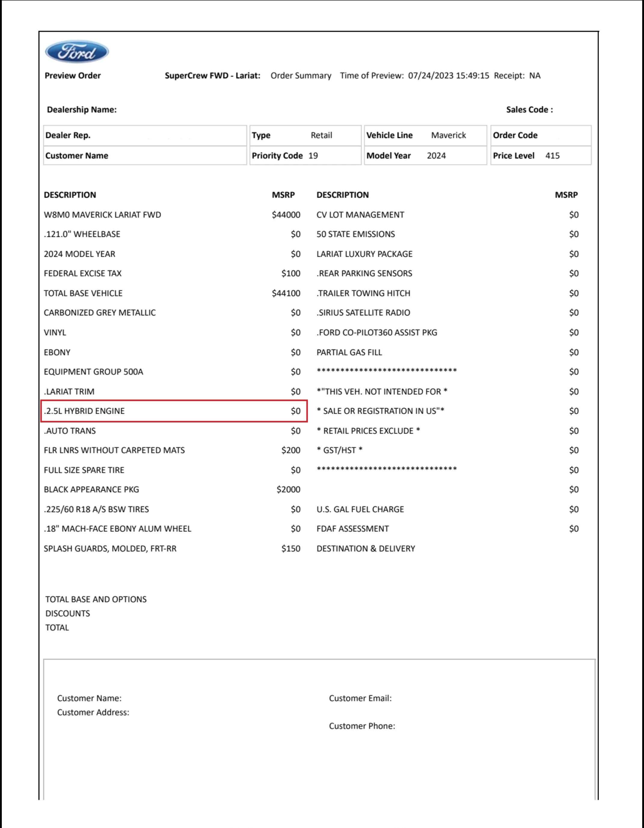The width and height of the screenshot is (644, 828).
Task: Click the Priority Code 19 cell
Action: pyautogui.click(x=305, y=155)
